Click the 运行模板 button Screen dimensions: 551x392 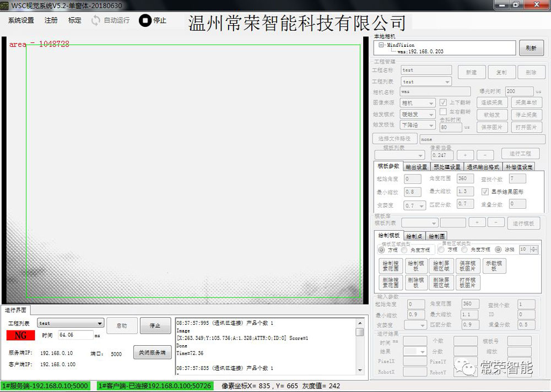523,224
